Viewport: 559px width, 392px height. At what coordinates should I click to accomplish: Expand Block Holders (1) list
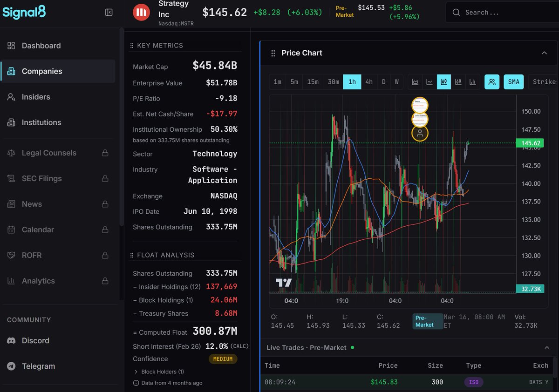tap(159, 372)
